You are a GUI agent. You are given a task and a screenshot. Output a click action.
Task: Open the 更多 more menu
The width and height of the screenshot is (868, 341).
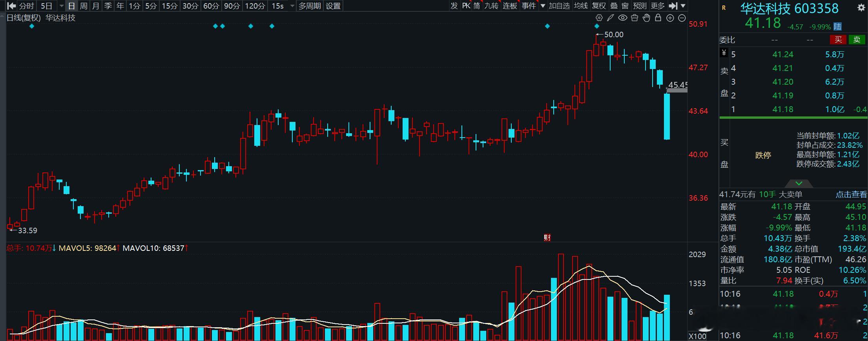point(657,6)
